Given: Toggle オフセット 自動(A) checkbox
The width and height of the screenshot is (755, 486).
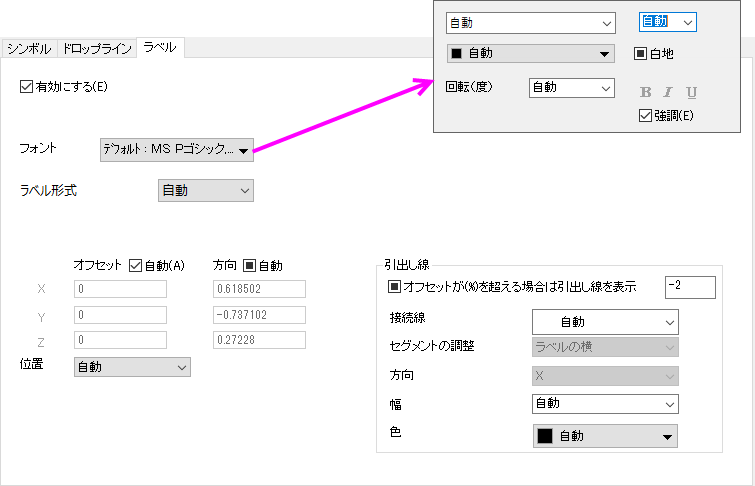Looking at the screenshot, I should tap(135, 265).
